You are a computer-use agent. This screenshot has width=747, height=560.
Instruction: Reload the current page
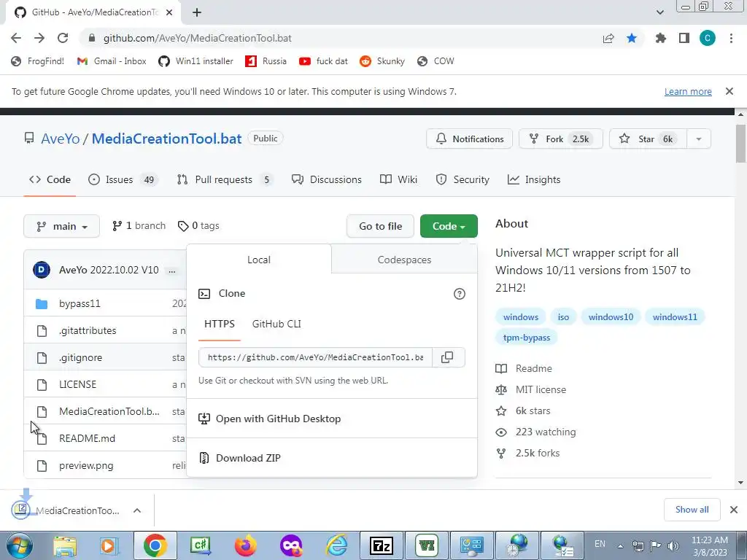[x=63, y=38]
